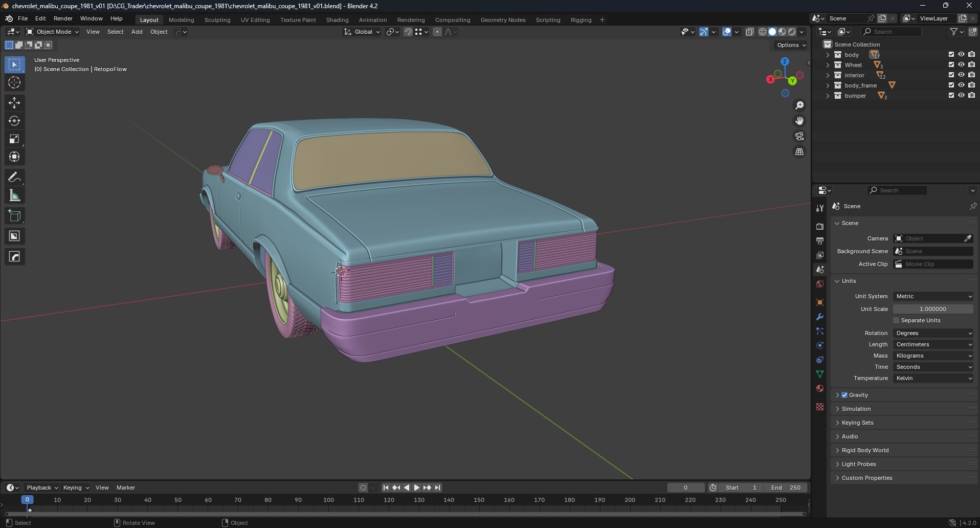Viewport: 980px width, 528px height.
Task: Switch perspective/orthographic projection grid icon
Action: 799,151
